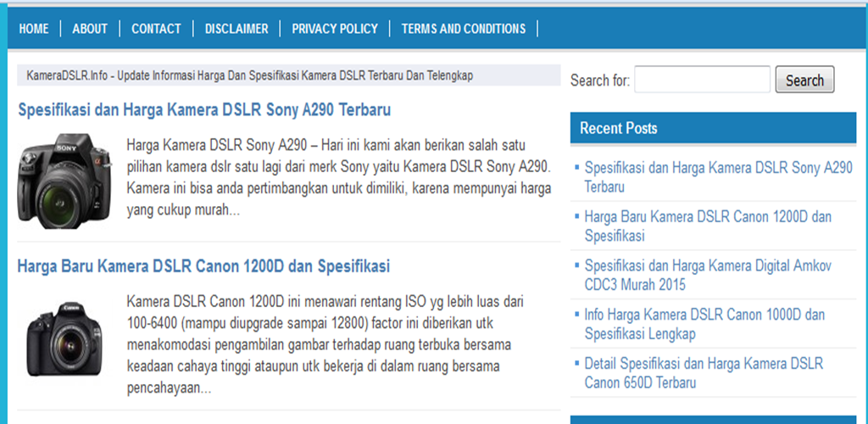
Task: Open Recent Posts link for Canon 1200D
Action: click(708, 226)
